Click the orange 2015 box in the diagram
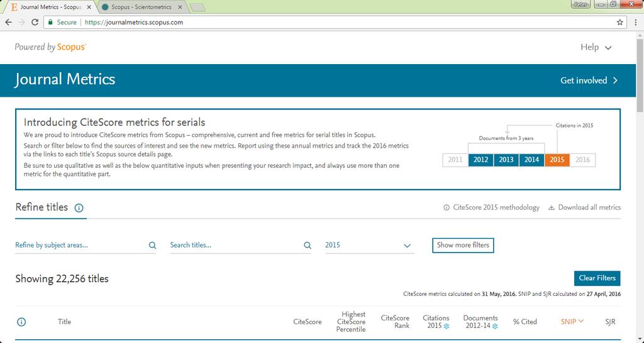644x343 pixels. tap(557, 160)
